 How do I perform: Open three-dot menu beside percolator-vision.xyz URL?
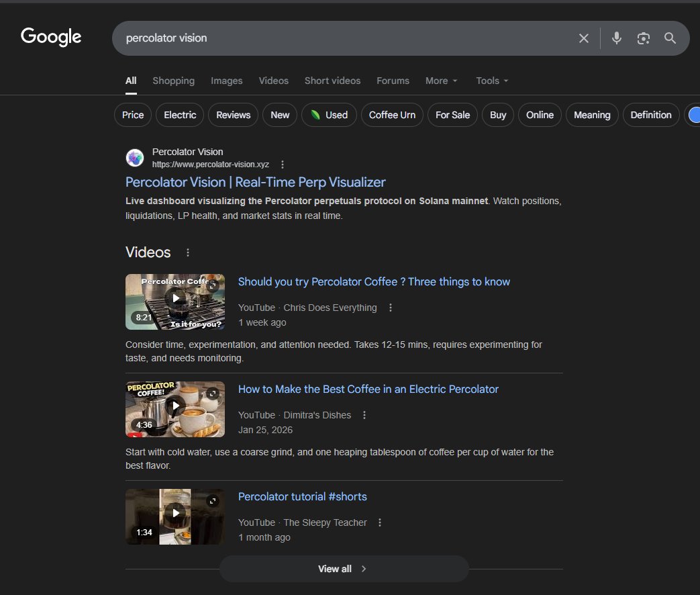coord(283,165)
